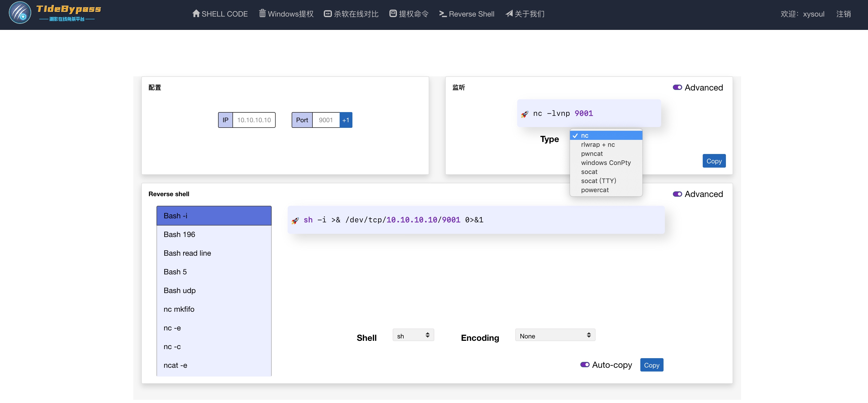This screenshot has height=403, width=868.
Task: Disable the Auto-copy toggle
Action: [x=585, y=365]
